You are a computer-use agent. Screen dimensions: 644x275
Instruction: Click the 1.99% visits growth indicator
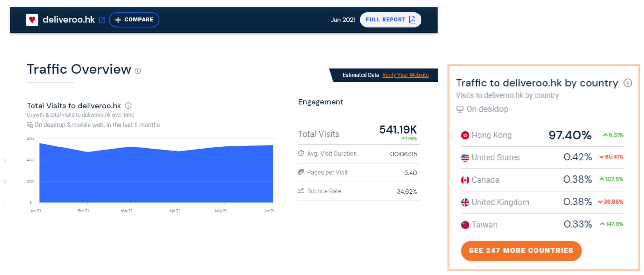pos(409,139)
